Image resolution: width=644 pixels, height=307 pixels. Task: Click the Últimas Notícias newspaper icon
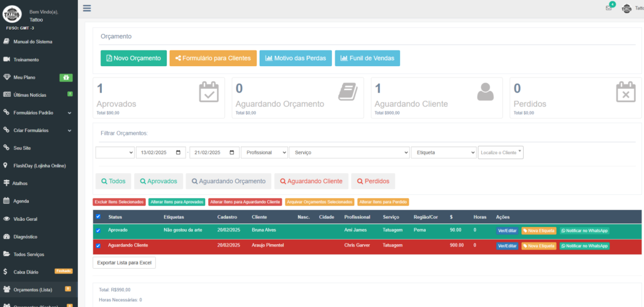[6, 95]
